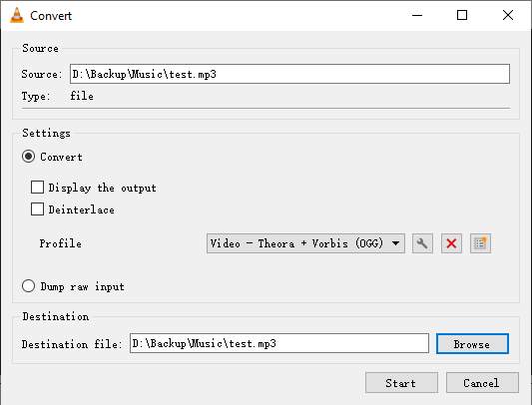The width and height of the screenshot is (532, 405).
Task: Minimize the Convert dialog window
Action: click(417, 15)
